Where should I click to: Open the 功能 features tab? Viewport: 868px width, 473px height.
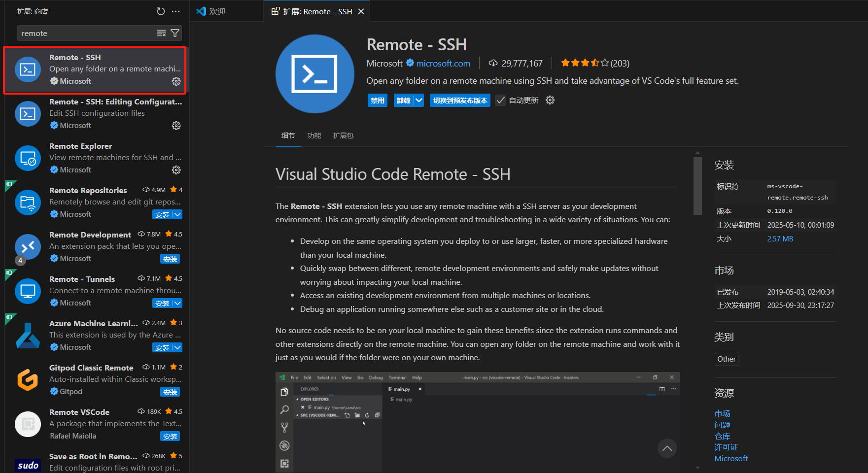tap(314, 135)
